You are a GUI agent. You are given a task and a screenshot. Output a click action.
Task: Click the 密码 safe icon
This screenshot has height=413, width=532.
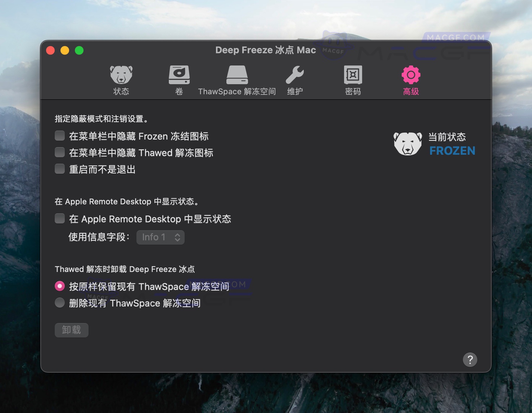(x=352, y=74)
